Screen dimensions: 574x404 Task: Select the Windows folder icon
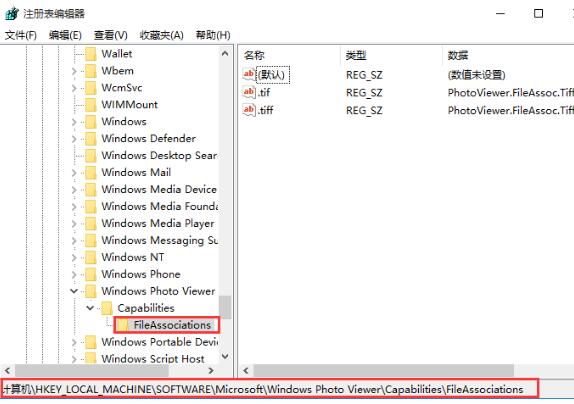pos(90,122)
